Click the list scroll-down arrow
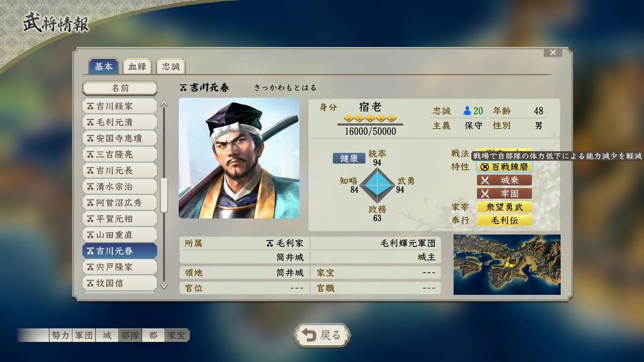Screen dimensions: 644x362 point(164,286)
